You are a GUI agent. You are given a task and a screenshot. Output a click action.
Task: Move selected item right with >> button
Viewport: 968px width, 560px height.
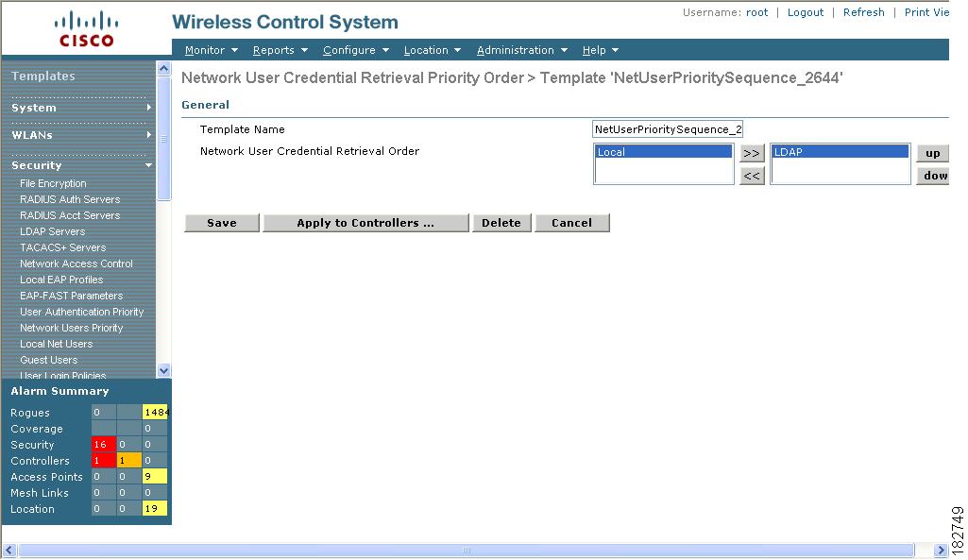coord(752,153)
